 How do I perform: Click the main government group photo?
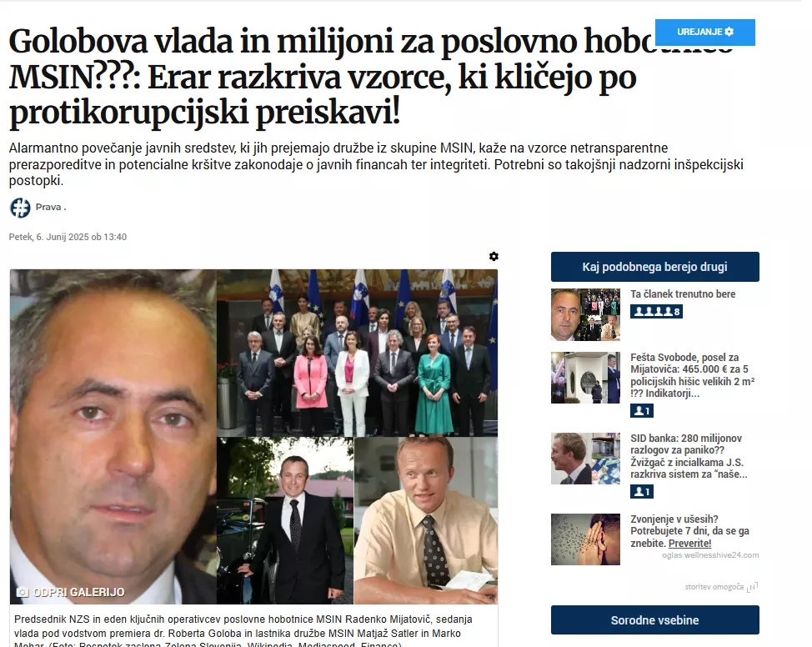point(358,353)
